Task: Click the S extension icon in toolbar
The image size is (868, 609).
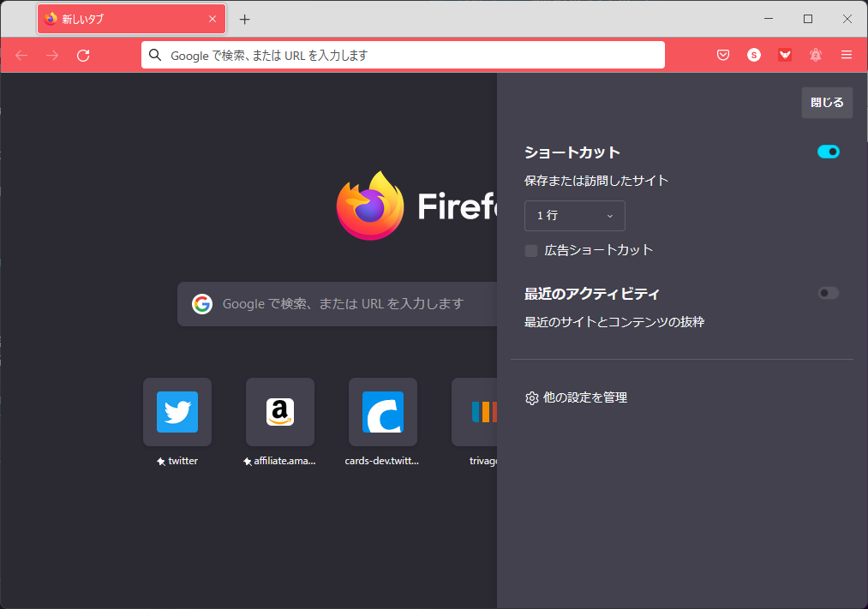Action: pos(754,55)
